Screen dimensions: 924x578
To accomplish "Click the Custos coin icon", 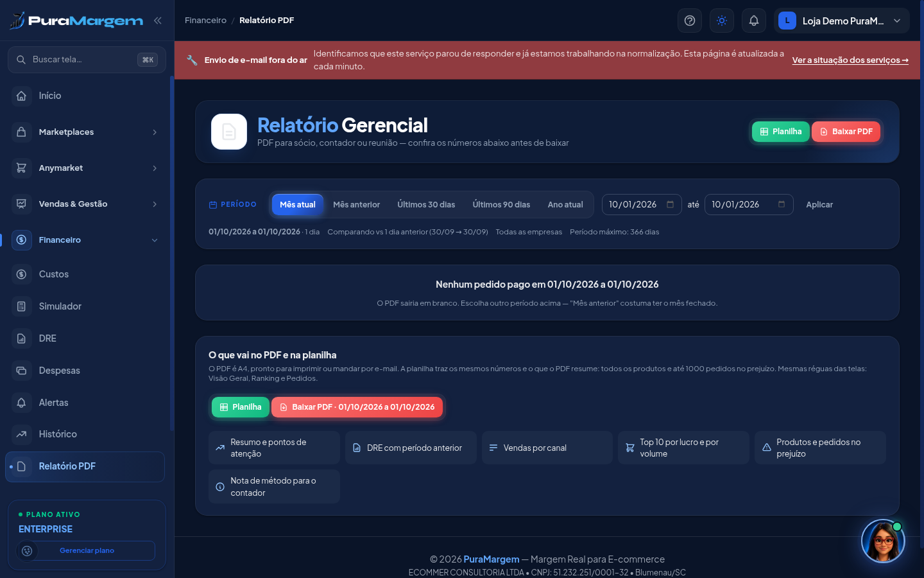I will click(21, 274).
